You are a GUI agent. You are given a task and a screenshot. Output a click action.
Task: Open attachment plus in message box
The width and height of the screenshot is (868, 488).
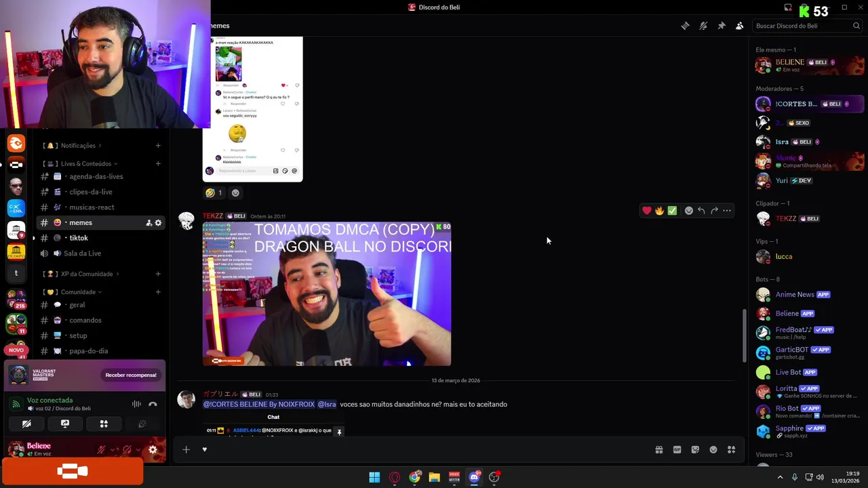tap(186, 449)
